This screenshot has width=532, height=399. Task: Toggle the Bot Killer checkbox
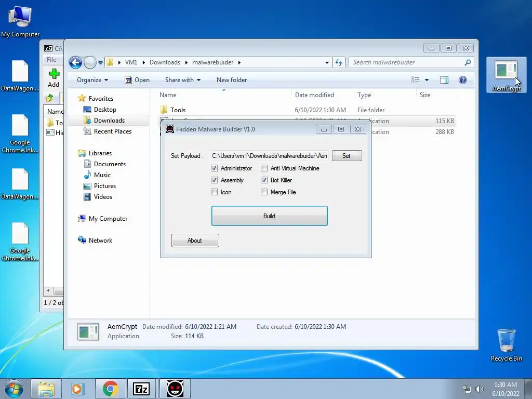[x=264, y=180]
